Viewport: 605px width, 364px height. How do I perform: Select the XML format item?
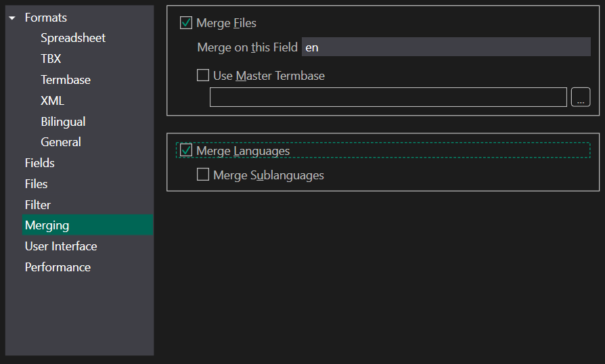click(52, 101)
